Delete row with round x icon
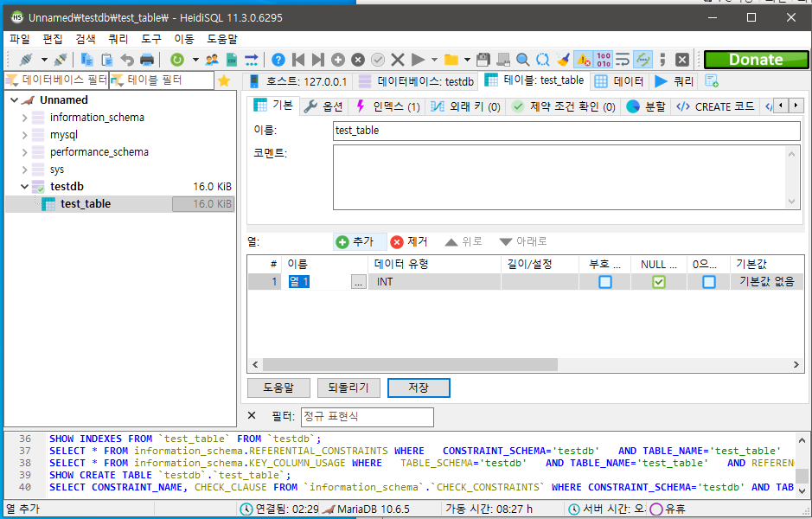The image size is (812, 519). click(358, 60)
